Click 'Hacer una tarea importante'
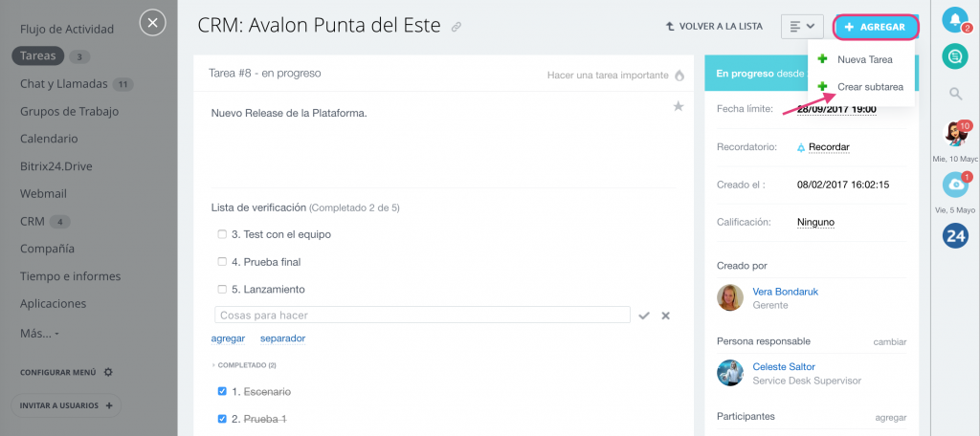Image resolution: width=980 pixels, height=436 pixels. coord(608,75)
